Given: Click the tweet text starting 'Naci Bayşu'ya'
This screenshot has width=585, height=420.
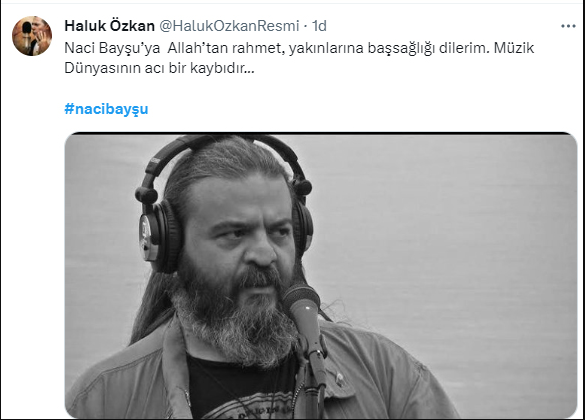Looking at the screenshot, I should tap(299, 58).
